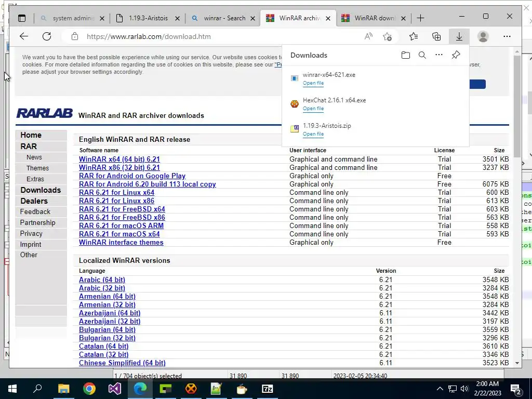
Task: Close the 'winrar - Search' tab
Action: tap(253, 18)
